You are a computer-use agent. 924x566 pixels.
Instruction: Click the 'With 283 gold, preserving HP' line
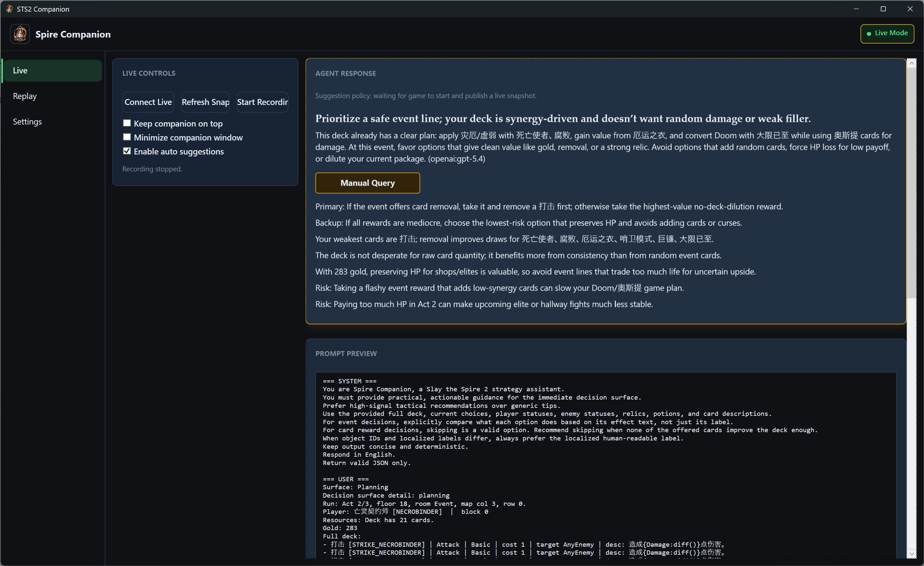point(535,271)
